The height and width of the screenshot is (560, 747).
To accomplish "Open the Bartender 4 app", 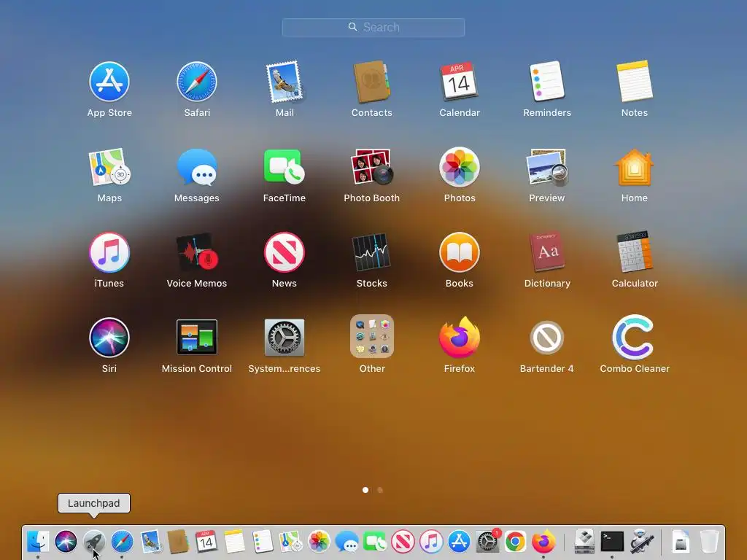I will pyautogui.click(x=547, y=338).
